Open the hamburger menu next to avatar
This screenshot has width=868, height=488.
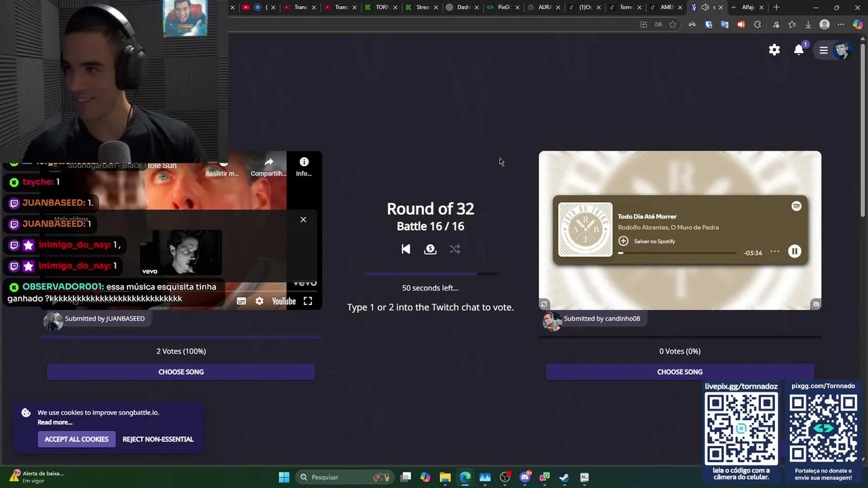click(823, 50)
